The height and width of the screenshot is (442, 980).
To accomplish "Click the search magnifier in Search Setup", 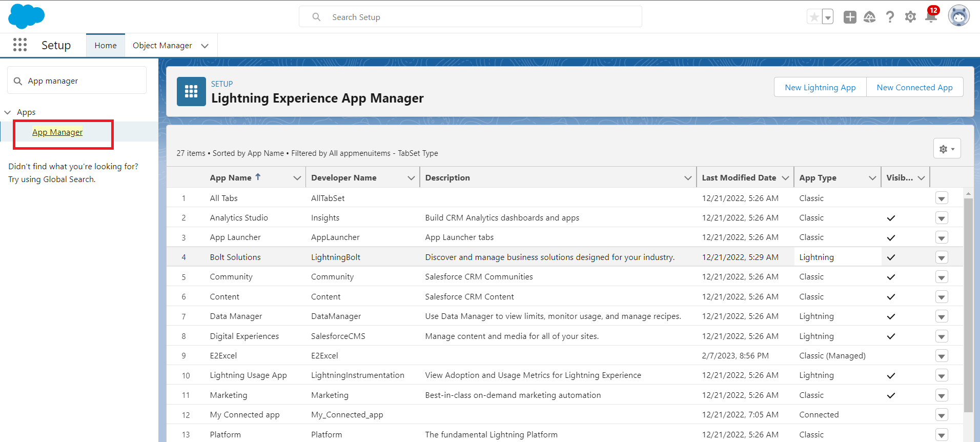I will pos(317,17).
